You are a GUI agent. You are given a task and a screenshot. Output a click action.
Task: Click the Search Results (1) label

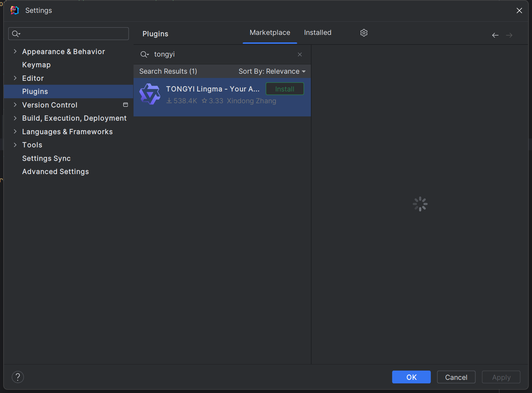[168, 72]
